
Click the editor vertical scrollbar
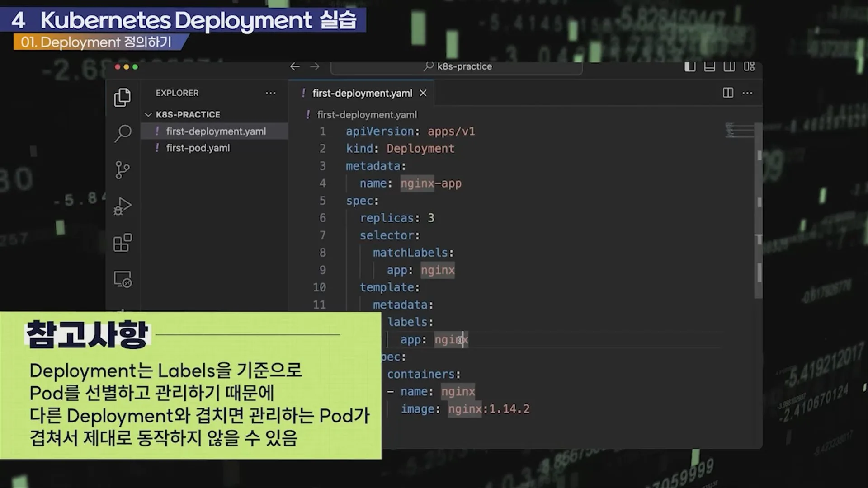(759, 210)
